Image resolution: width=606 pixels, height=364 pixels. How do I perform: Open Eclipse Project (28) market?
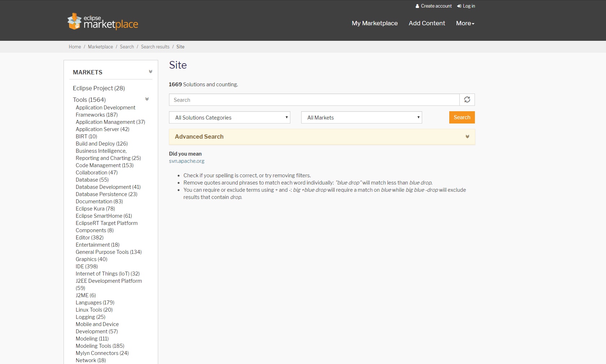pyautogui.click(x=99, y=88)
